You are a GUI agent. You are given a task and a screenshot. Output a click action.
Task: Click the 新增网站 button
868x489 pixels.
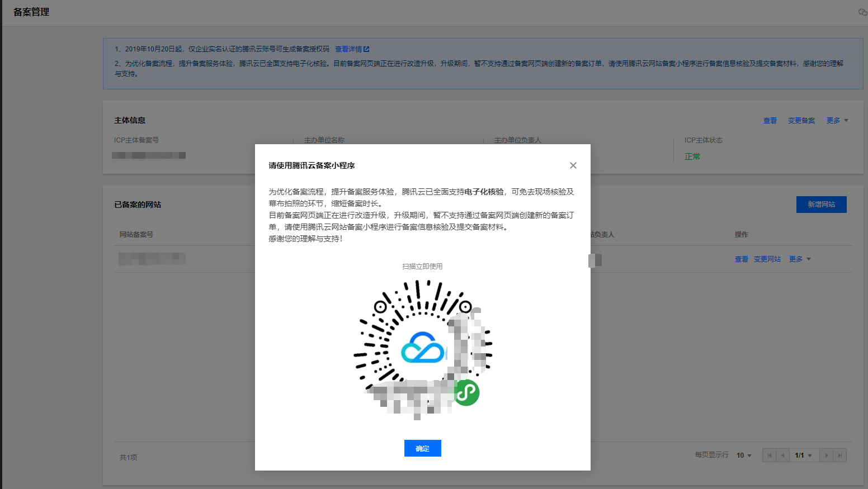822,205
